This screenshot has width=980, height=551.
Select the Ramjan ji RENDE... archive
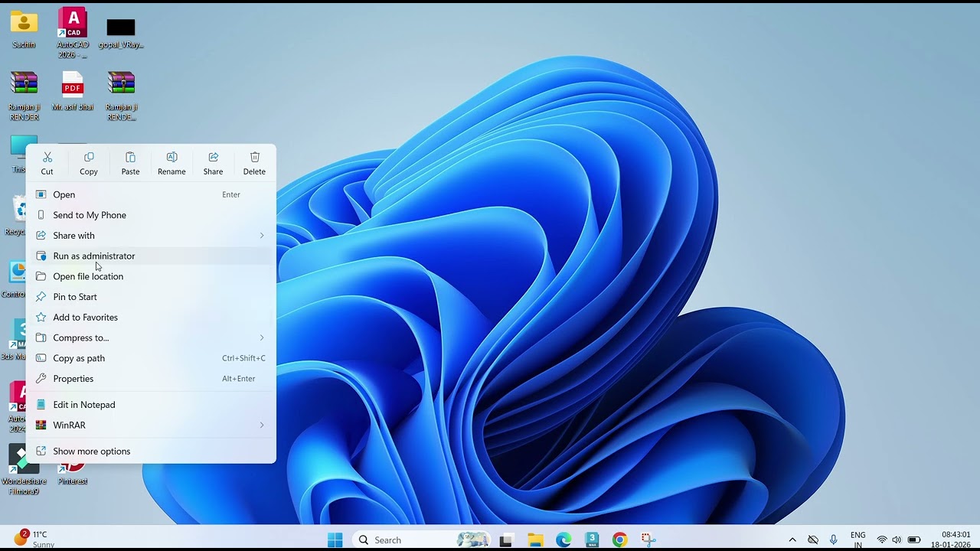pyautogui.click(x=121, y=96)
